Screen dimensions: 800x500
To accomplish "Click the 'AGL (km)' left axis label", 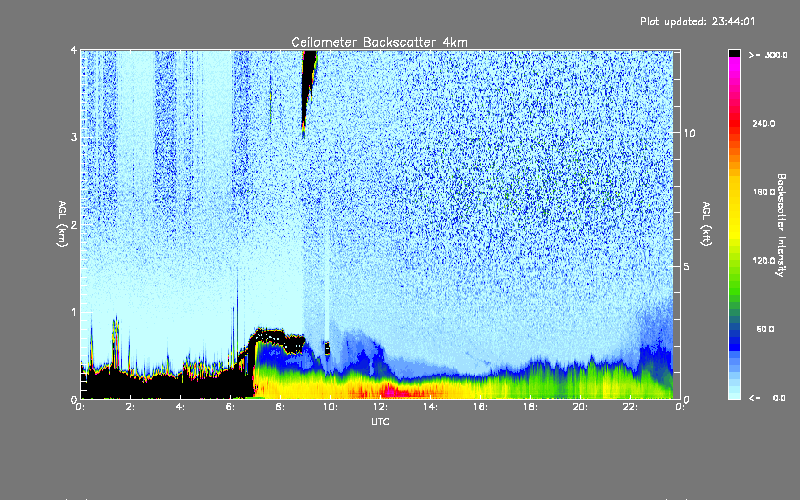I will click(x=62, y=224).
